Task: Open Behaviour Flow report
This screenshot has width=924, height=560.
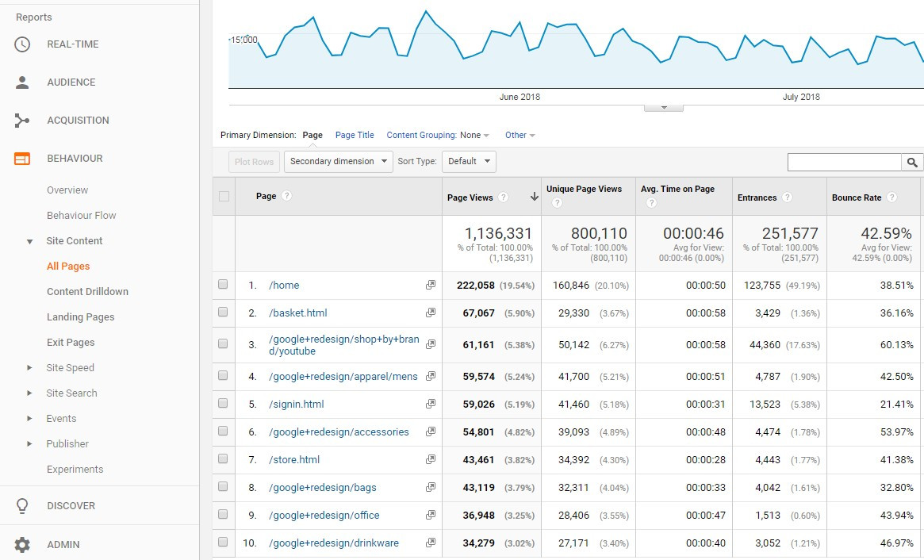Action: point(82,216)
